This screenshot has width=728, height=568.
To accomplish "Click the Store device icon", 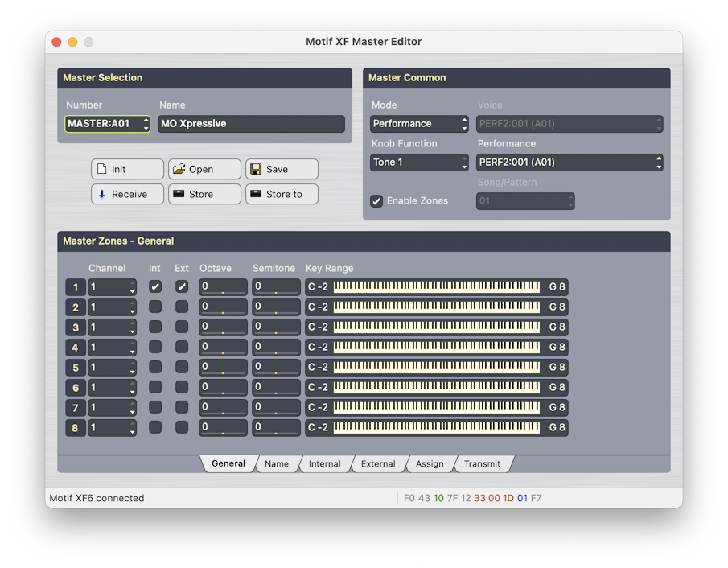I will 179,194.
